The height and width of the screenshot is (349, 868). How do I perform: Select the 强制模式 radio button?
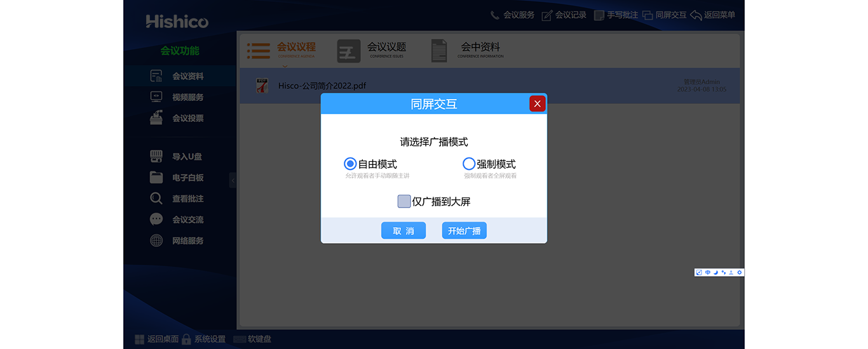click(469, 164)
